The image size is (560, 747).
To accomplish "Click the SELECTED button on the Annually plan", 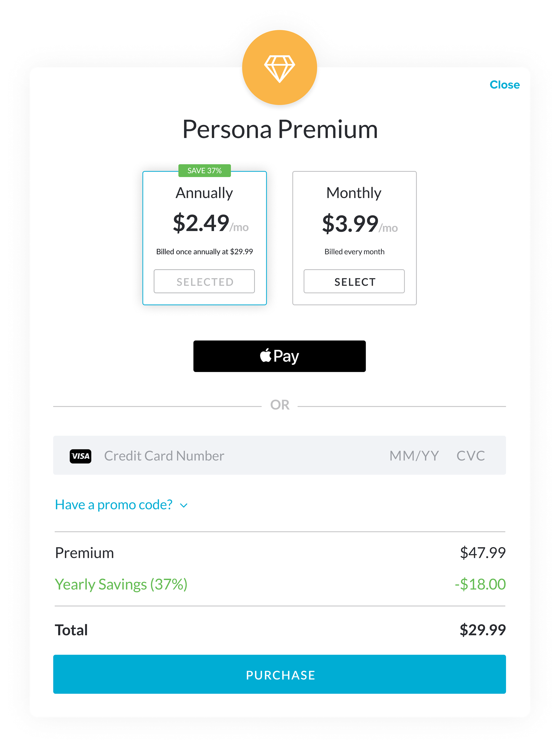I will (x=204, y=281).
